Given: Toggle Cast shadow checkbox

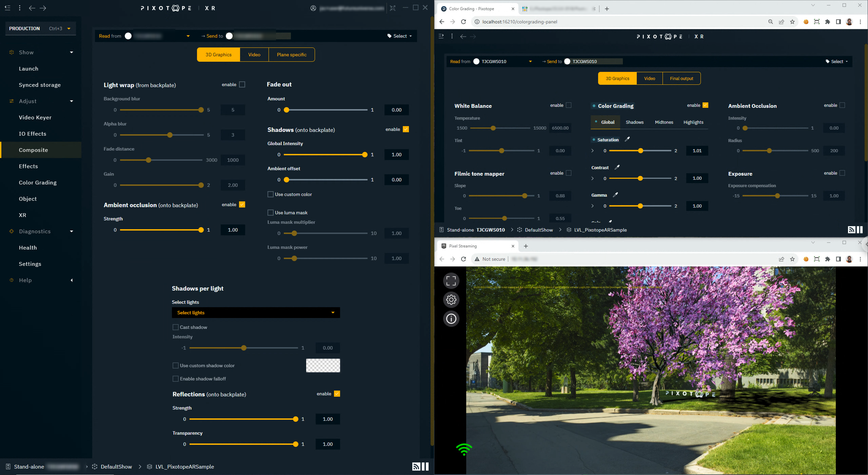Looking at the screenshot, I should click(176, 327).
